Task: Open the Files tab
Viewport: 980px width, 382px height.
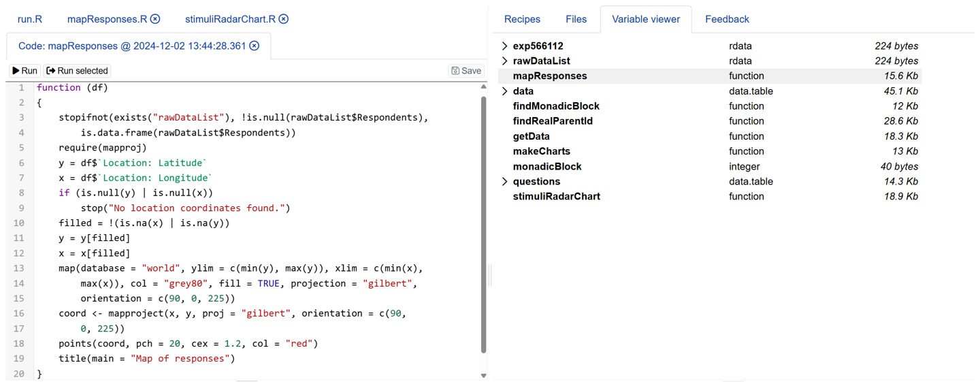Action: tap(576, 19)
